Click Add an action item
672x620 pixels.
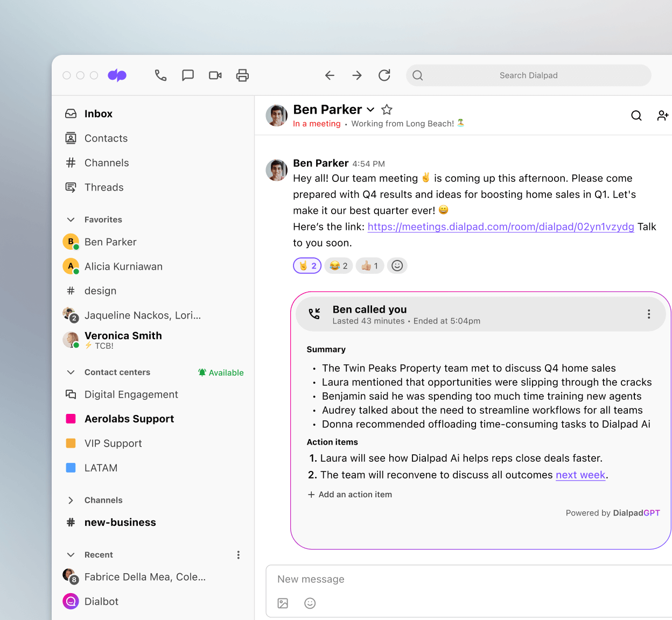pyautogui.click(x=349, y=494)
